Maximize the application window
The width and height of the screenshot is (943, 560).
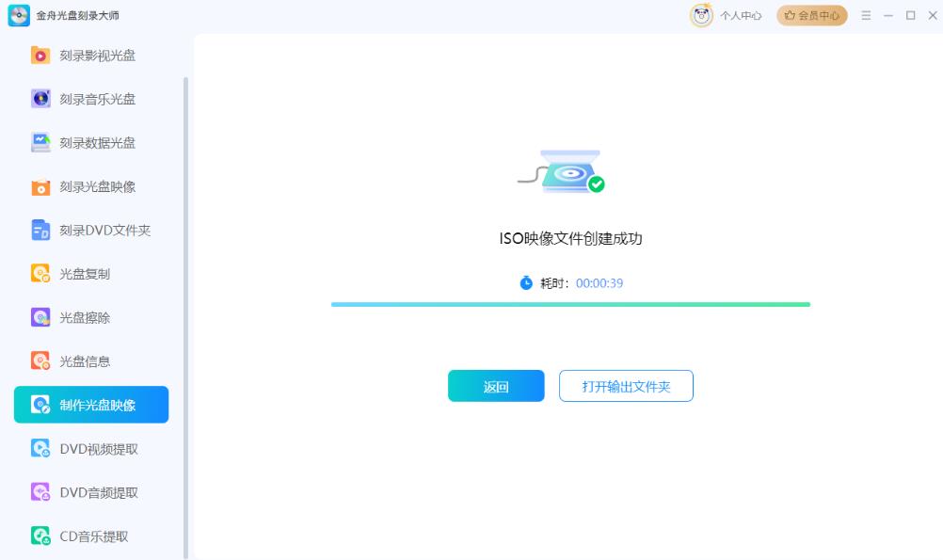point(910,16)
